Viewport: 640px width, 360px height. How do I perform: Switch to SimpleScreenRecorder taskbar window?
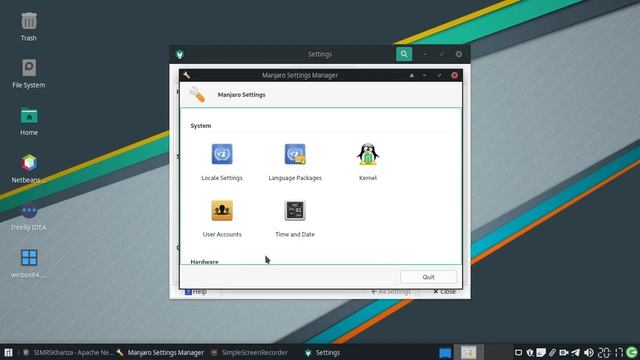point(249,353)
